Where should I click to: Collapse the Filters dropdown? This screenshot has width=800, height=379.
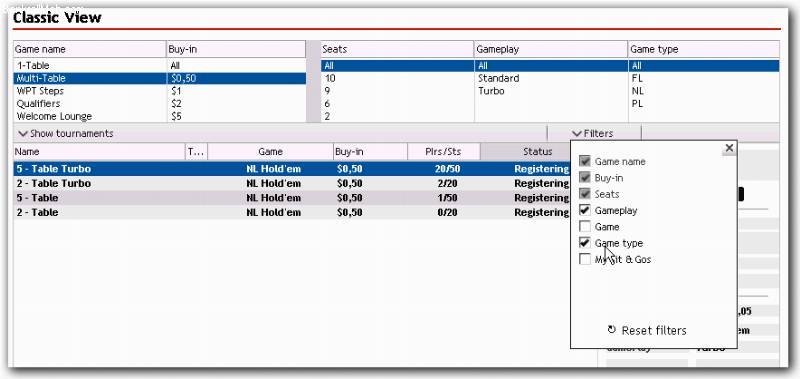click(592, 134)
